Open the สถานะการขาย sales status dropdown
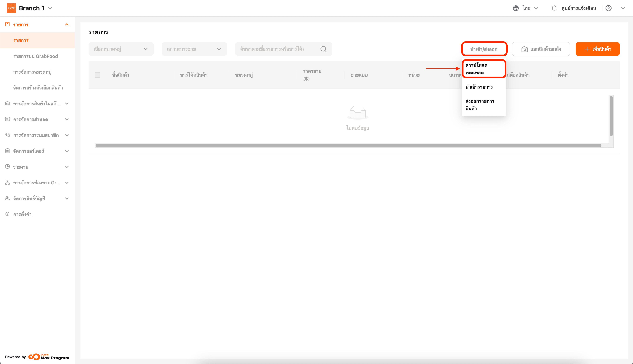The image size is (633, 364). [194, 49]
